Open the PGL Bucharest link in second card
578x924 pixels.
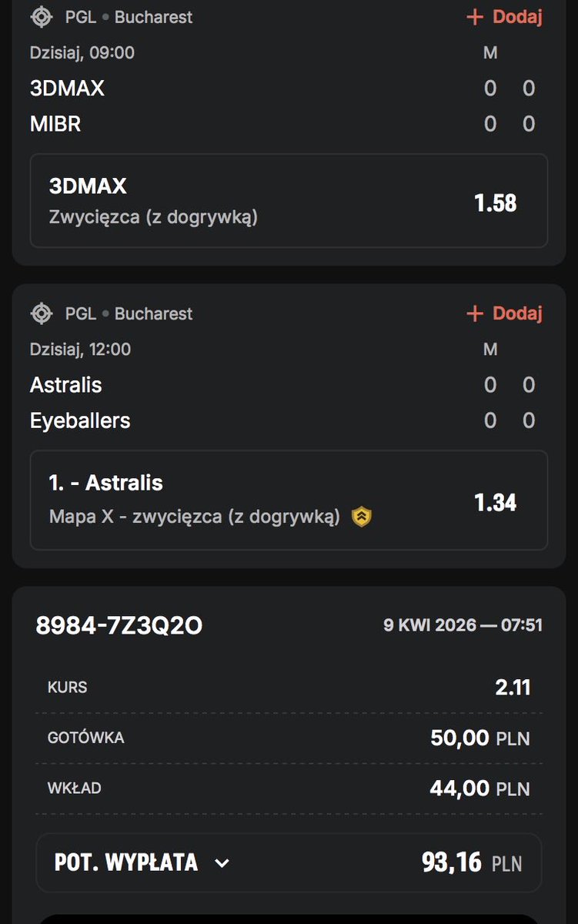(129, 313)
